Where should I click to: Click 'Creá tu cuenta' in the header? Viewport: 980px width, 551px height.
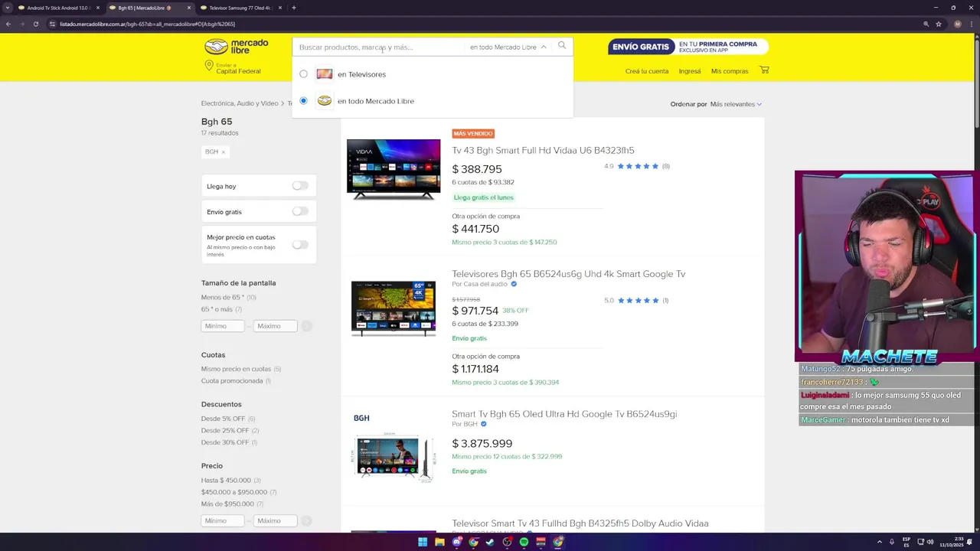[x=647, y=71]
